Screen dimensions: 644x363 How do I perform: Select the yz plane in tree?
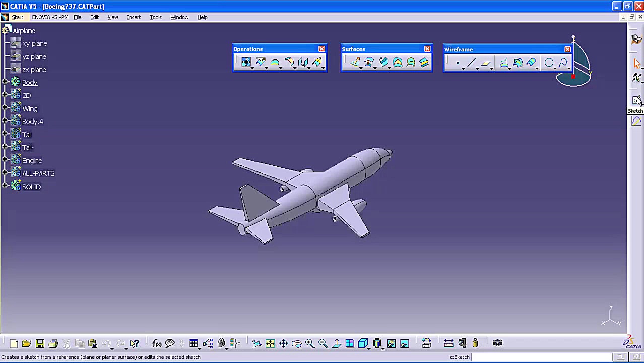pyautogui.click(x=34, y=56)
